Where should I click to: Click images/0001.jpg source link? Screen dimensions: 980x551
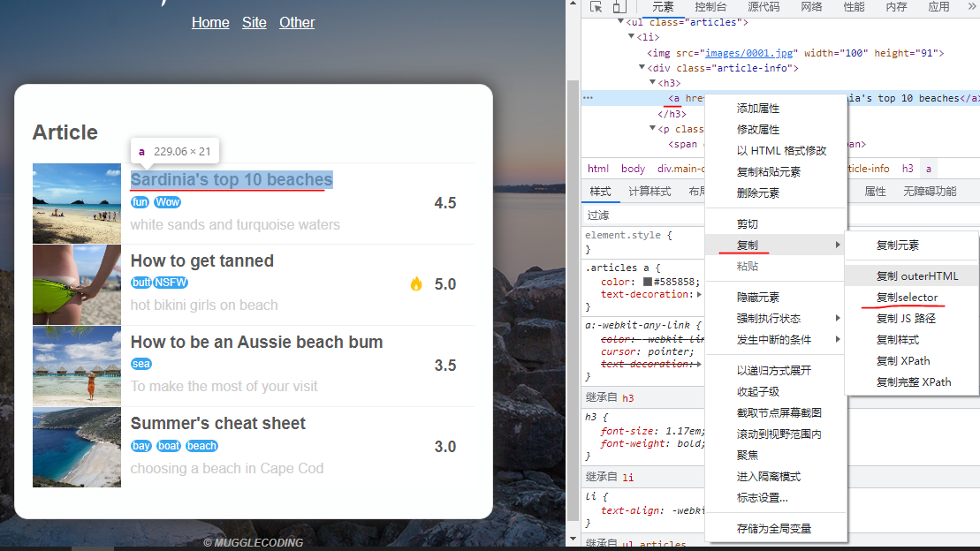point(748,53)
